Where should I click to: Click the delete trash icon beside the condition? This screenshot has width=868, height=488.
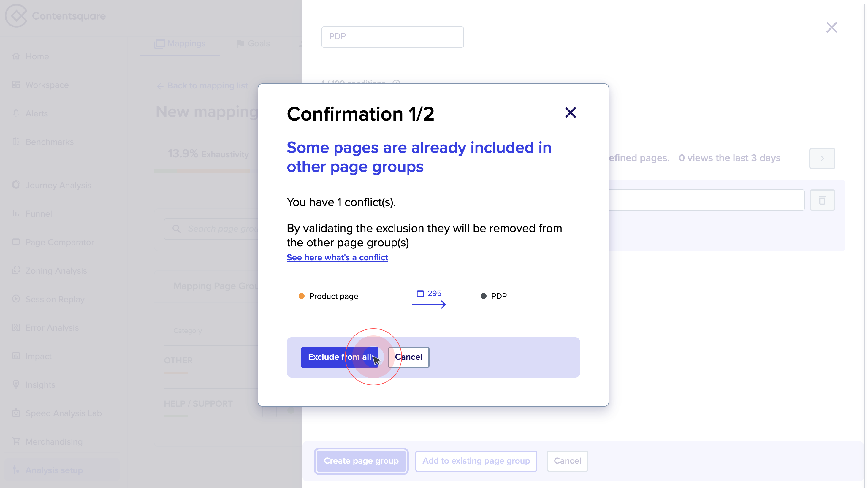(x=822, y=200)
